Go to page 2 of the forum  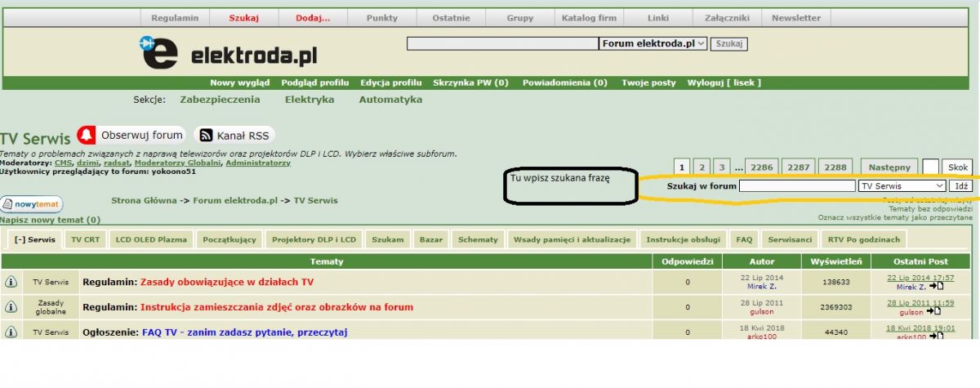(x=702, y=167)
